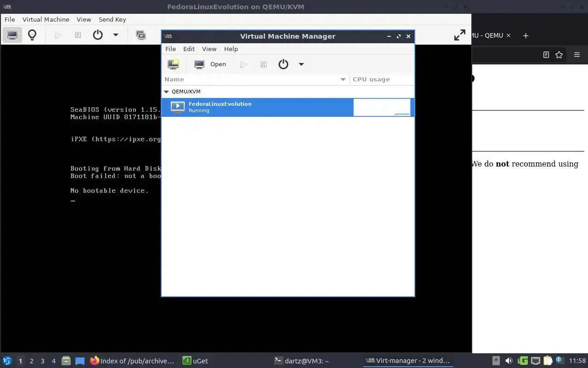Screen dimensions: 588x368
Task: Open the Firefox hamburger menu
Action: pyautogui.click(x=577, y=55)
